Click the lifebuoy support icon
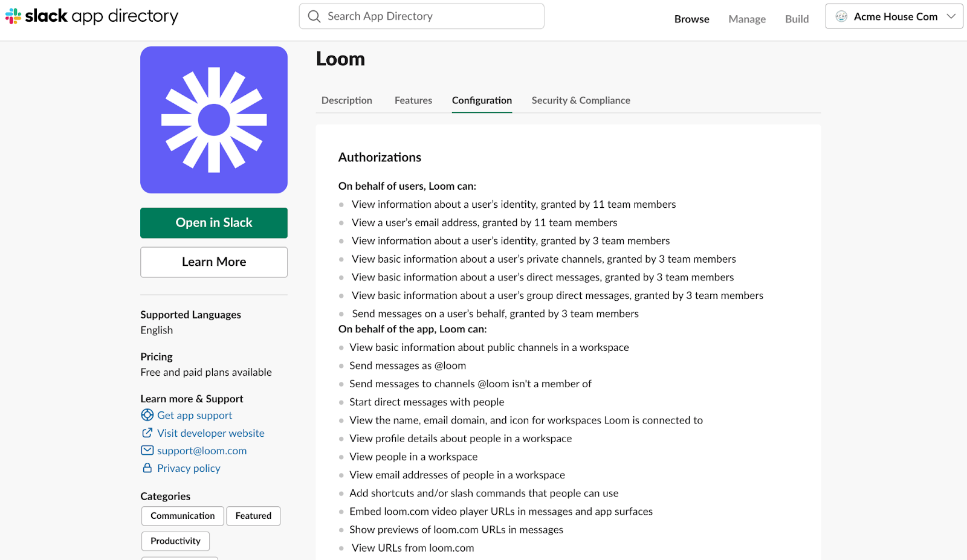Image resolution: width=967 pixels, height=560 pixels. 147,415
